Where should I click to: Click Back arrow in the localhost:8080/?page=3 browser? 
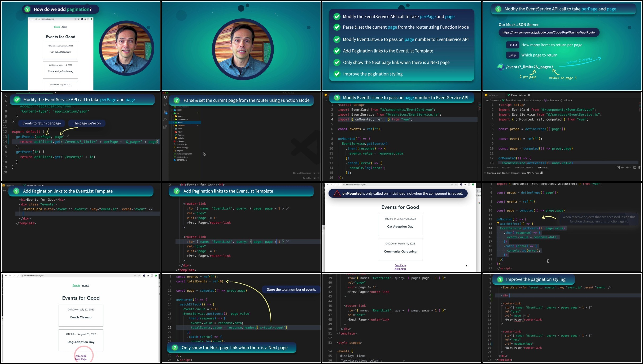coord(327,185)
